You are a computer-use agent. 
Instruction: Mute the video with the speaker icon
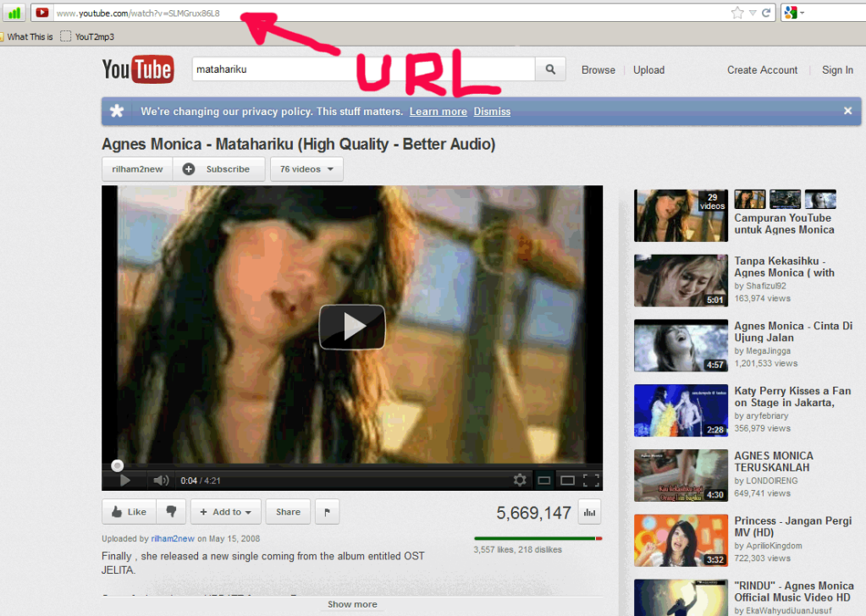160,481
